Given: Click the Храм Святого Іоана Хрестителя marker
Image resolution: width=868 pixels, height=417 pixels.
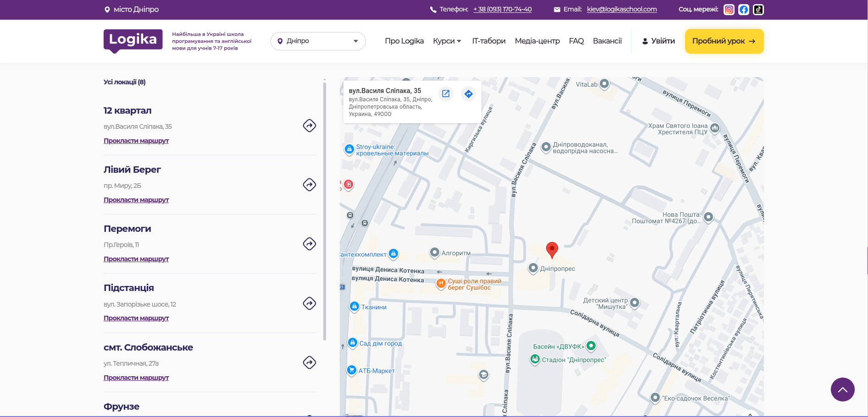Looking at the screenshot, I should (x=715, y=128).
